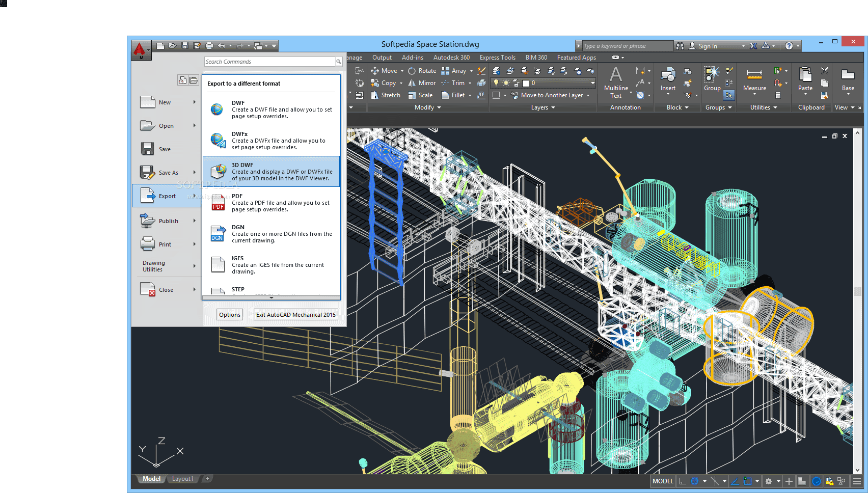The height and width of the screenshot is (493, 868).
Task: Toggle group selection icon in Groups panel
Action: pyautogui.click(x=729, y=95)
